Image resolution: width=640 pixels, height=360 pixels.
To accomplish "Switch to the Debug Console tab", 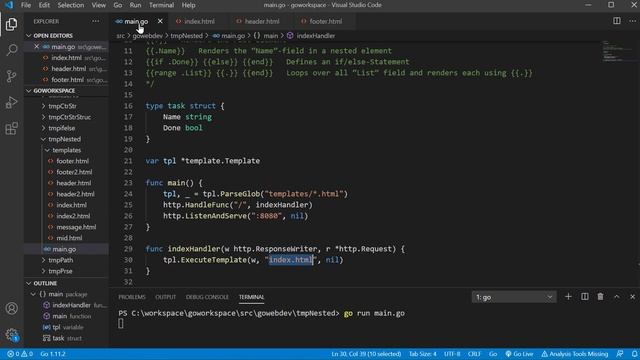I will click(207, 297).
